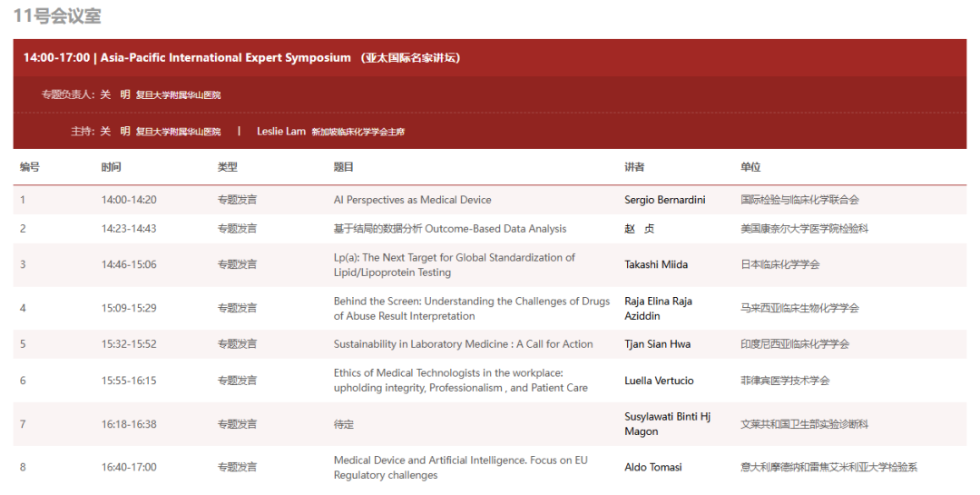Select 'Ethics of Medical Technologists' talk title
Image resolution: width=980 pixels, height=495 pixels.
461,381
